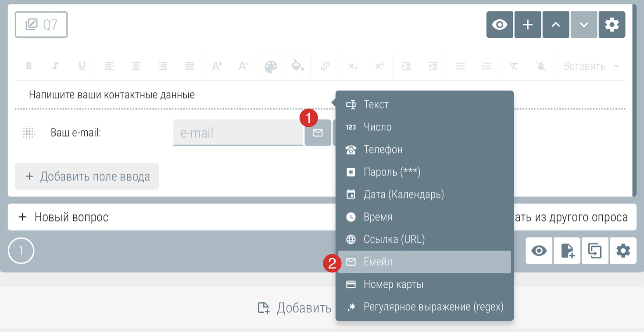
Task: Open text color palette icon
Action: 271,66
